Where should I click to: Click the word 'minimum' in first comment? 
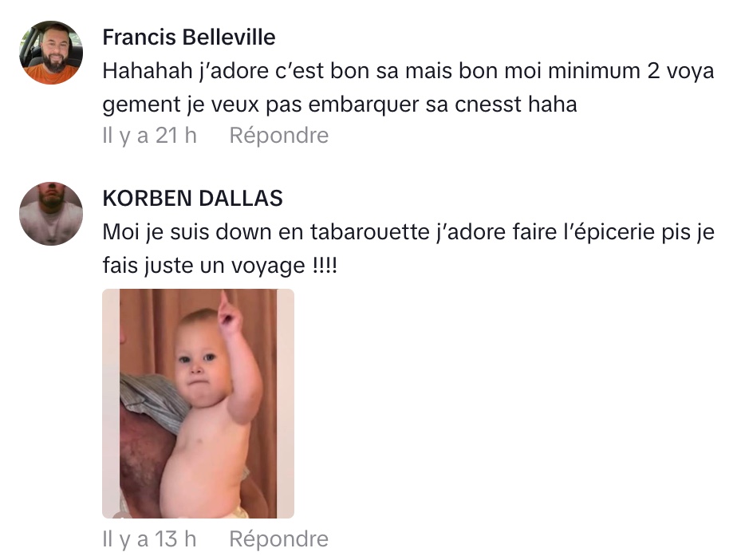coord(594,71)
